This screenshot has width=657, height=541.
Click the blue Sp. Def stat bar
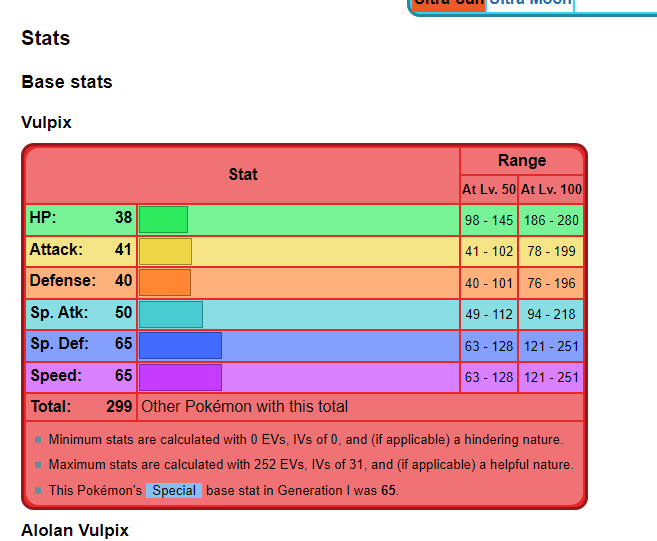(180, 346)
